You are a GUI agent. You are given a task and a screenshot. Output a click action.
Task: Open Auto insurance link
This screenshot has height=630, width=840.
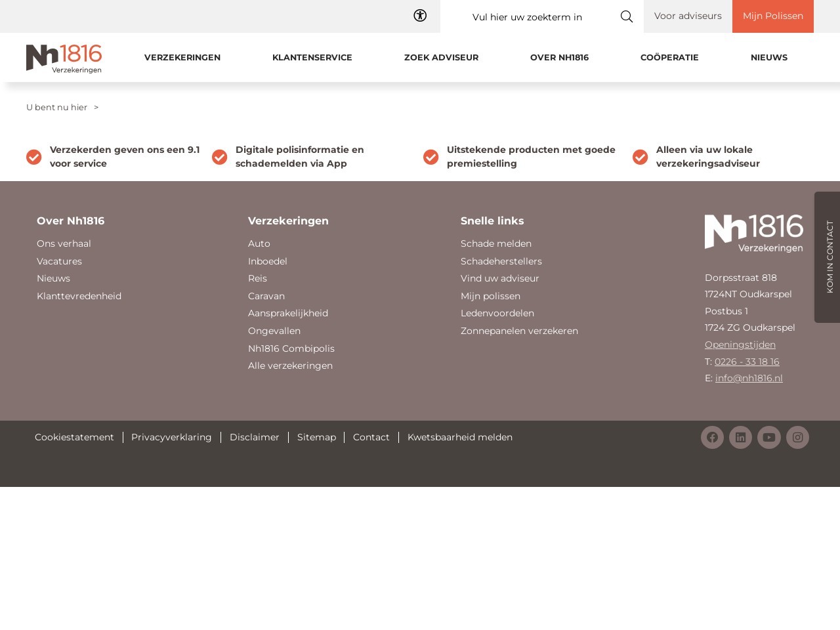(x=259, y=244)
